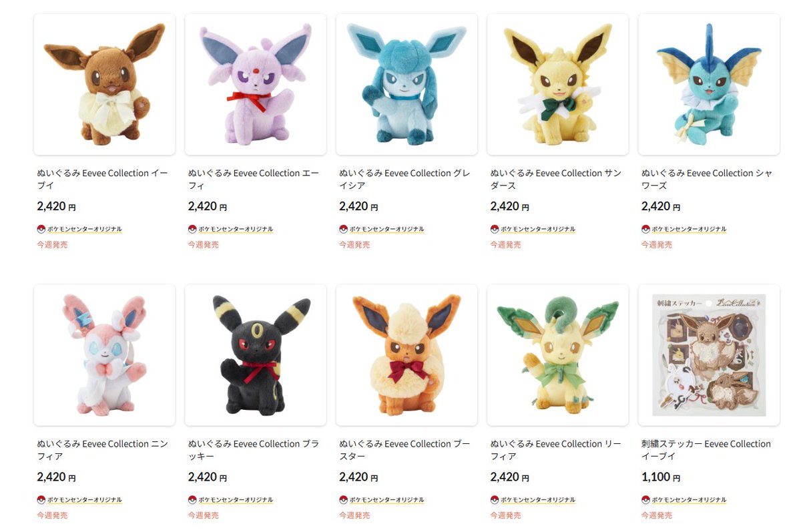The image size is (801, 532).
Task: Click the Poké Ball icon under Umbreon plush
Action: point(192,499)
